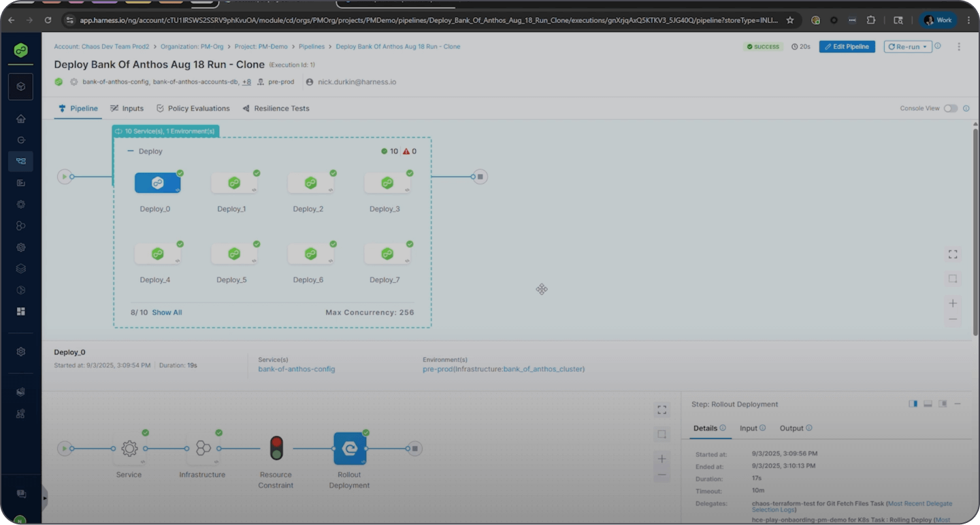Select the Deploy_1 stage node

[234, 182]
